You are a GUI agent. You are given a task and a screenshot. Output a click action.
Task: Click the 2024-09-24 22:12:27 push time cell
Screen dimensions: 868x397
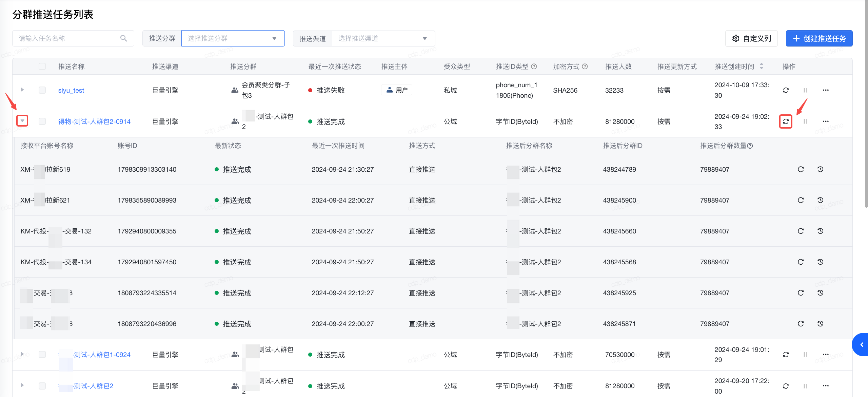click(x=343, y=293)
